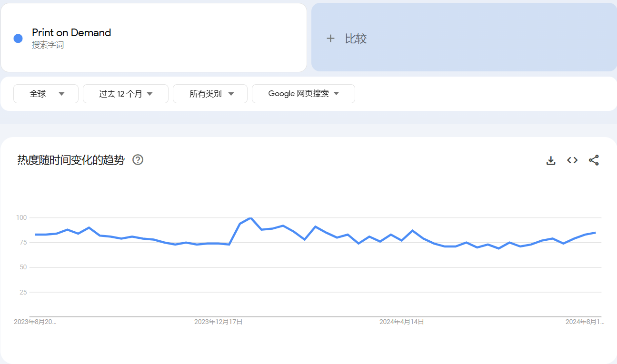Click the 2023年8月20 start date label

[x=35, y=322]
